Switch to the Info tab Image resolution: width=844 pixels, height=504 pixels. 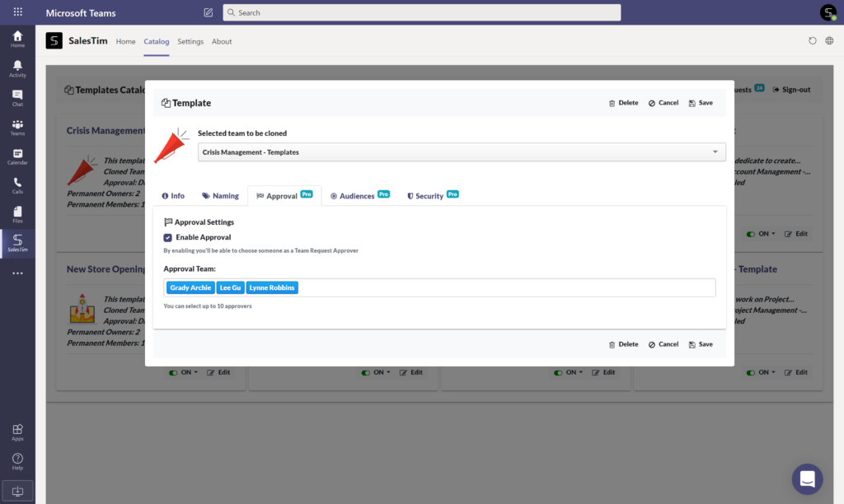[x=173, y=196]
